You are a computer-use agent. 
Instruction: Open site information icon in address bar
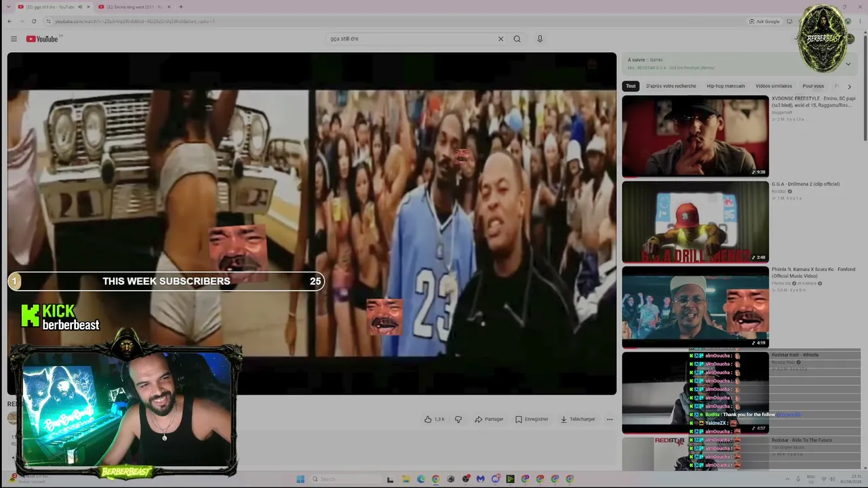point(48,21)
